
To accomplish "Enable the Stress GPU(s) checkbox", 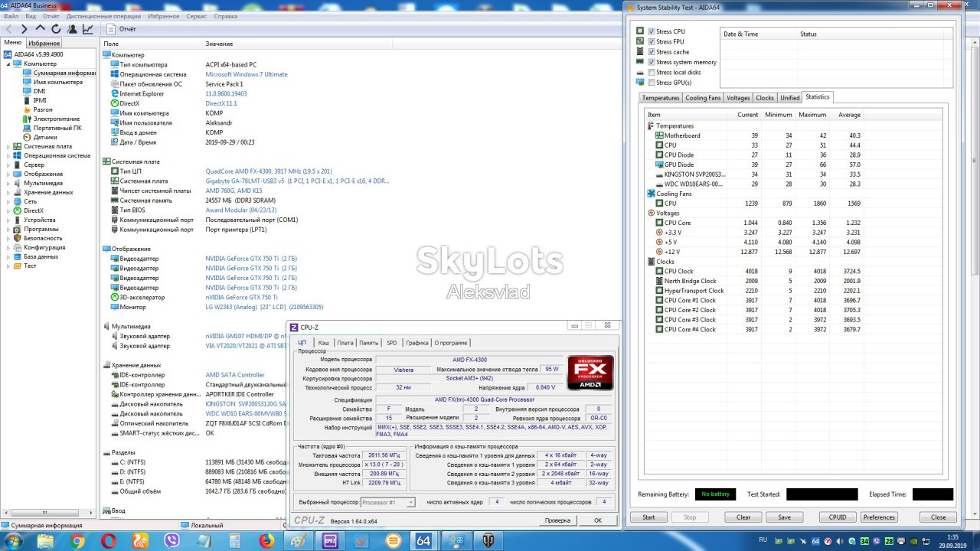I will point(652,83).
